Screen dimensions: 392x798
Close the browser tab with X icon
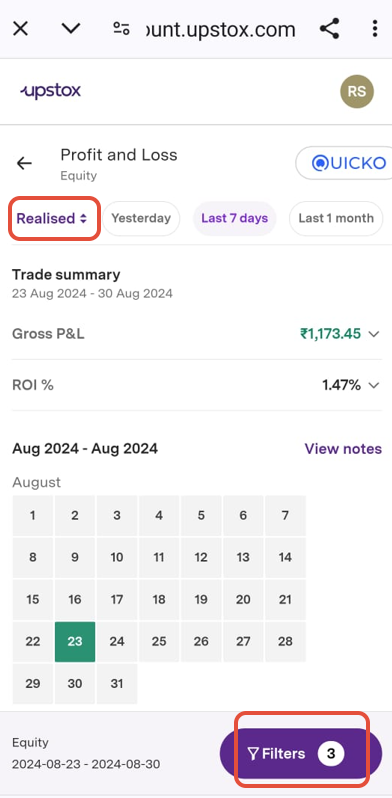20,28
